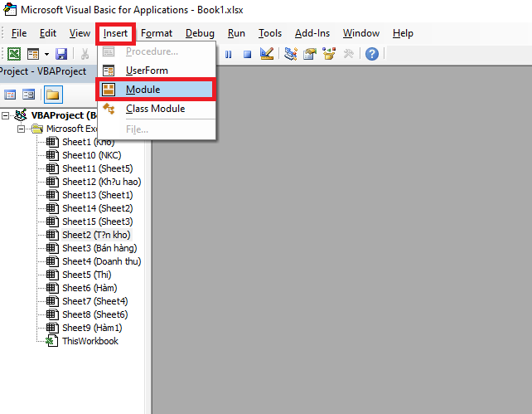Open the Object Browser toolbar icon

click(x=329, y=54)
